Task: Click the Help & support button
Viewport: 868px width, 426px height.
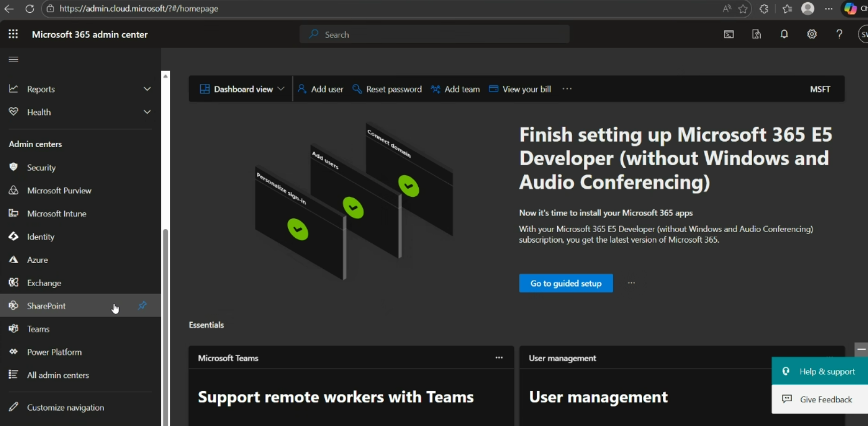Action: pos(820,371)
